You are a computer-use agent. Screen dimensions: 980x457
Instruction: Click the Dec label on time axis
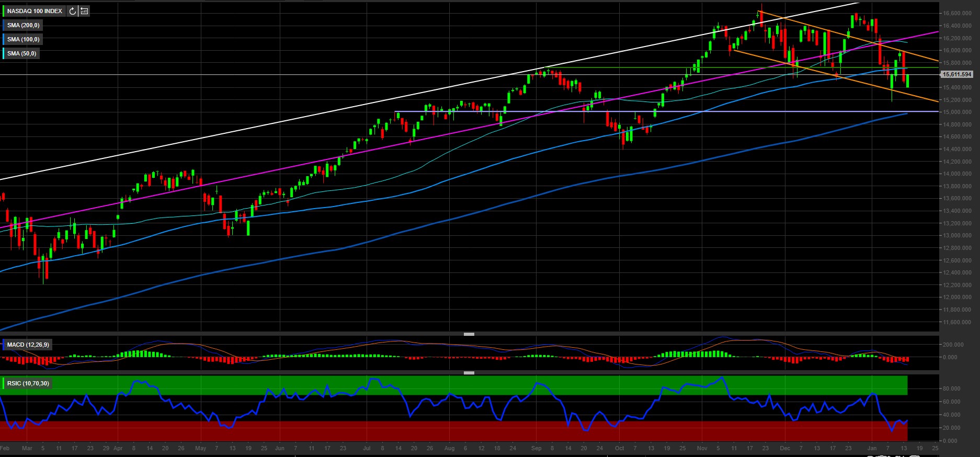pos(785,448)
